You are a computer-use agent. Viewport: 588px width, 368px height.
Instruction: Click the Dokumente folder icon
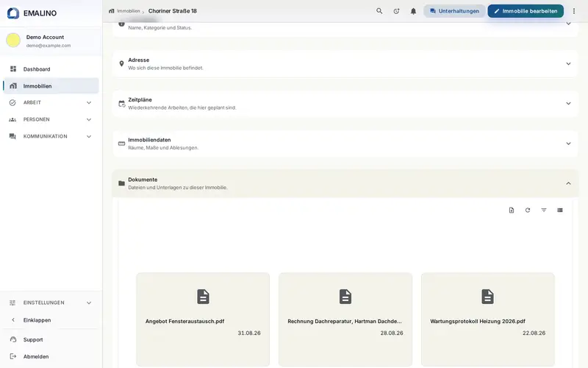(121, 183)
